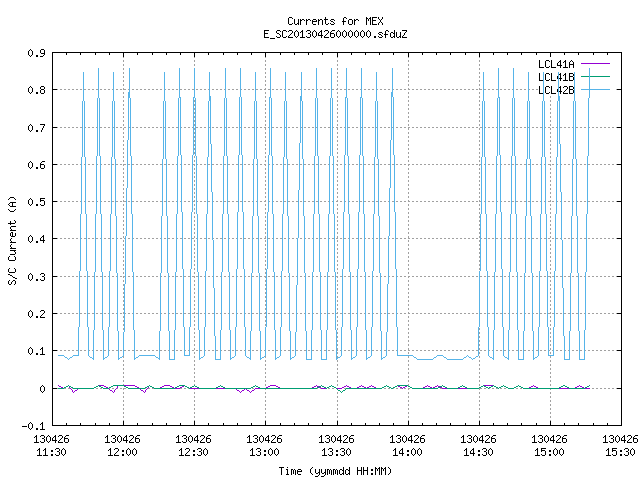Click the 0.8 y-axis tick value
Image resolution: width=640 pixels, height=480 pixels.
click(x=36, y=90)
